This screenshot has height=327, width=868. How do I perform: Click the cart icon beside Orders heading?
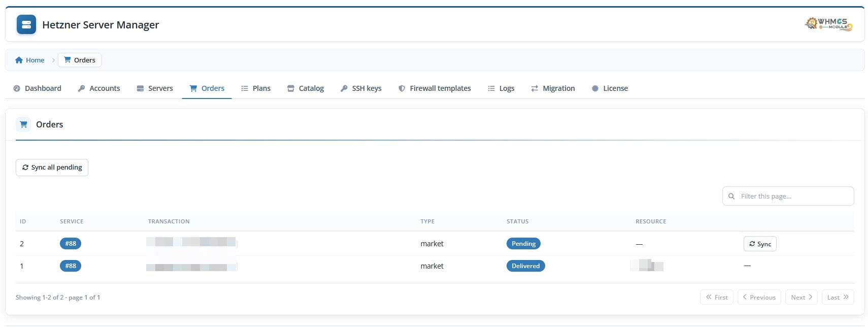[x=23, y=124]
